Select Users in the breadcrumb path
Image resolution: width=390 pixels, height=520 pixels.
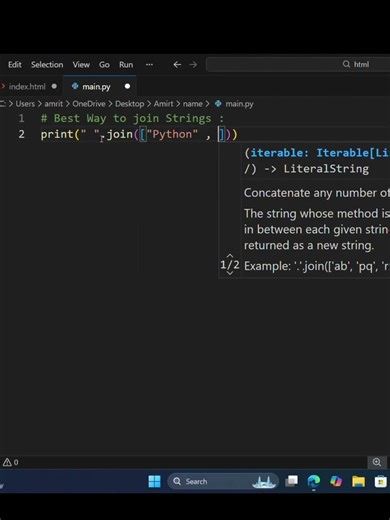25,104
